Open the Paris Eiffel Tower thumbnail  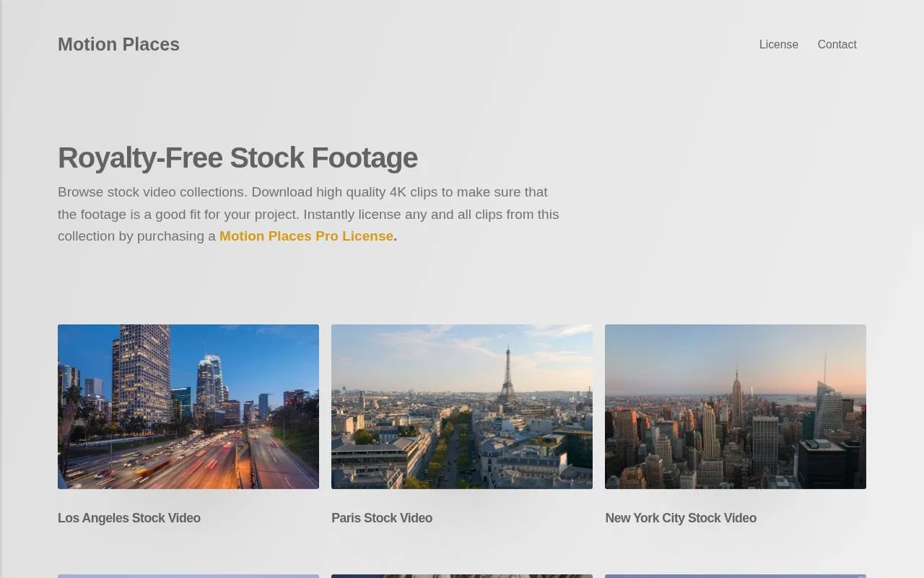click(462, 407)
